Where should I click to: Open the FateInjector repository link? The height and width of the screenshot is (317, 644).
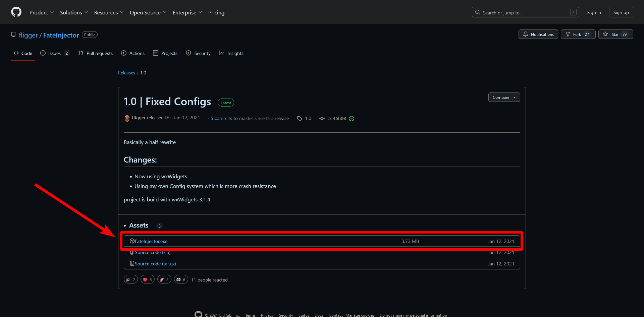point(61,35)
